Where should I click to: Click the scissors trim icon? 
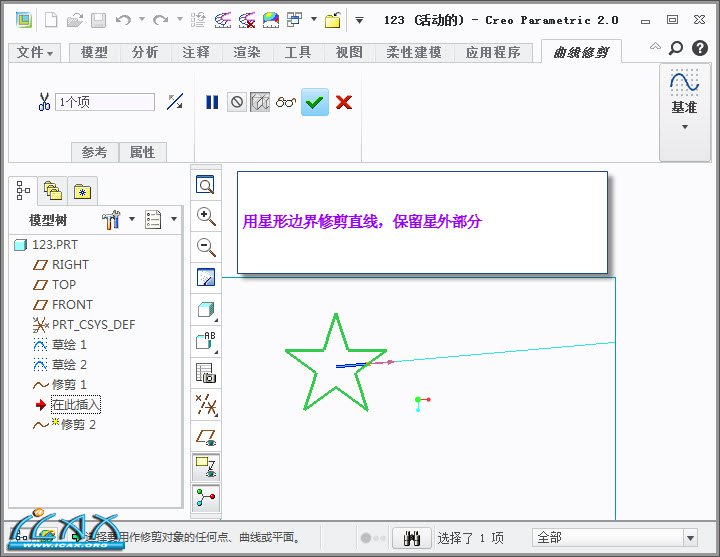coord(44,102)
